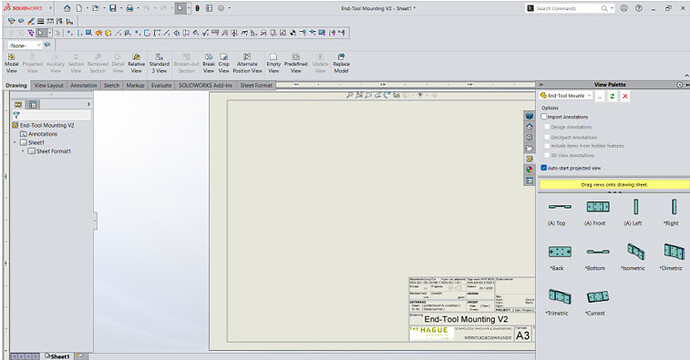
Task: Click the Search Commands field
Action: [568, 8]
